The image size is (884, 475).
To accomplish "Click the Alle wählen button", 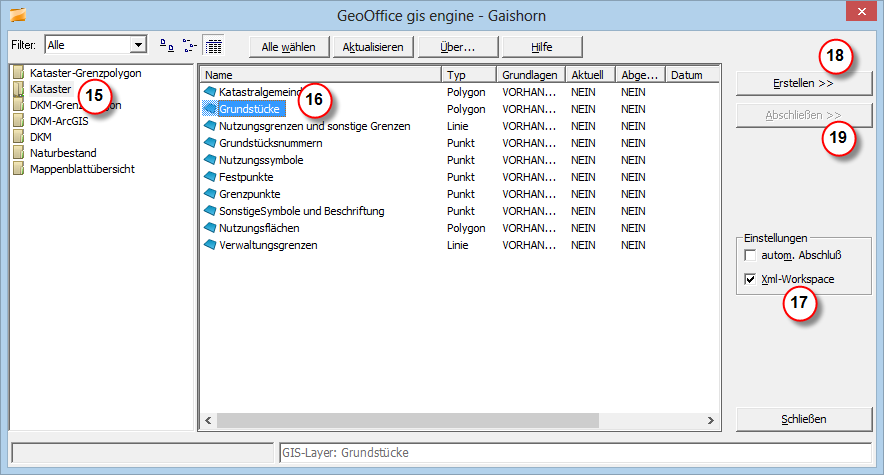I will click(289, 47).
